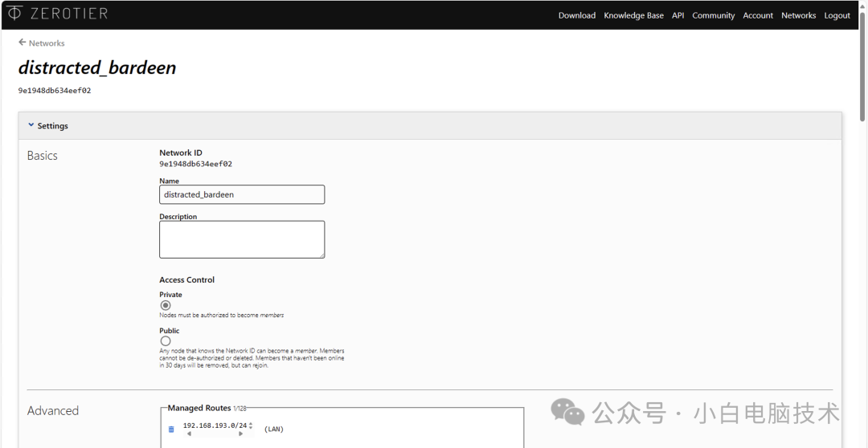Viewport: 868px width, 448px height.
Task: Click the Access Control heading
Action: 186,280
